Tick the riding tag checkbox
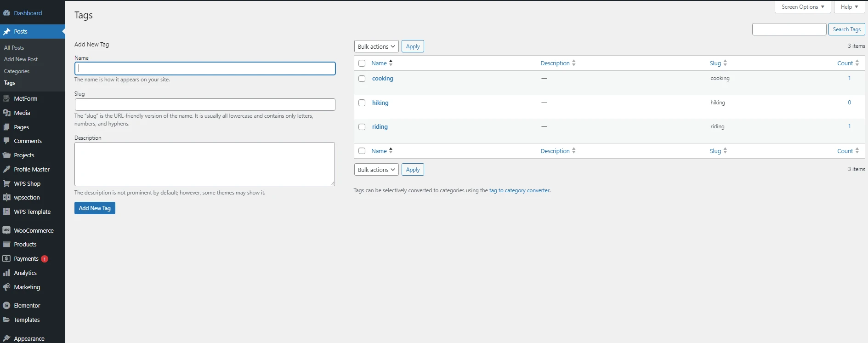Image resolution: width=868 pixels, height=343 pixels. click(x=362, y=127)
